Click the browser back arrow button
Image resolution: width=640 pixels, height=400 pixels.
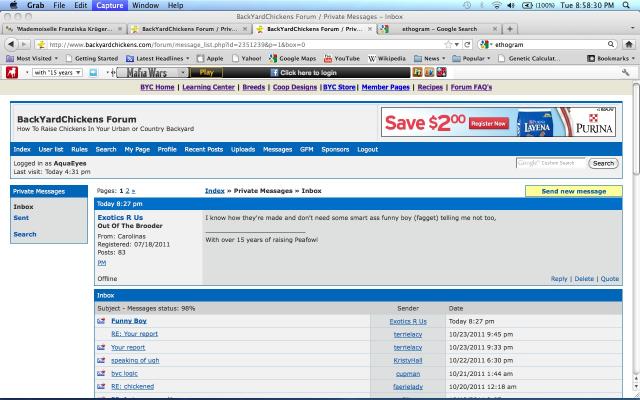point(12,45)
